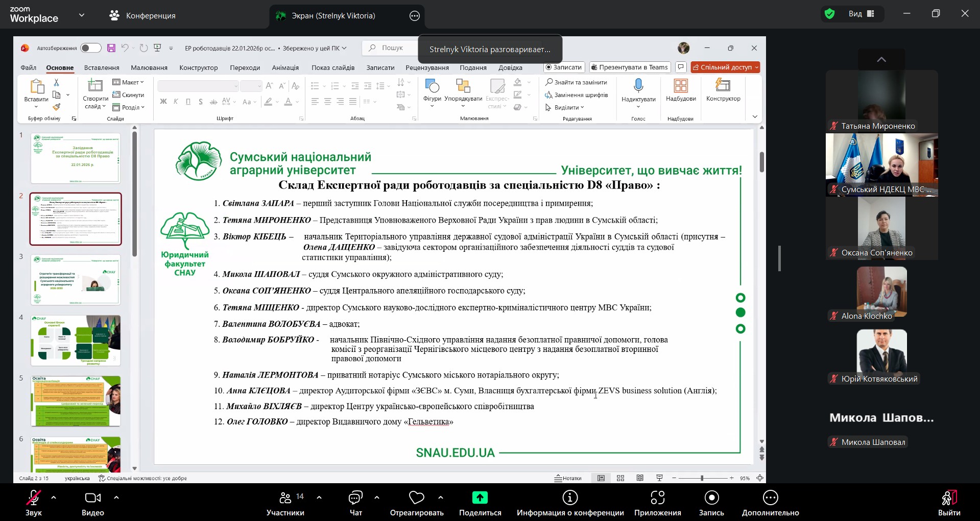980x521 pixels.
Task: Open the React heart icon
Action: tap(417, 498)
